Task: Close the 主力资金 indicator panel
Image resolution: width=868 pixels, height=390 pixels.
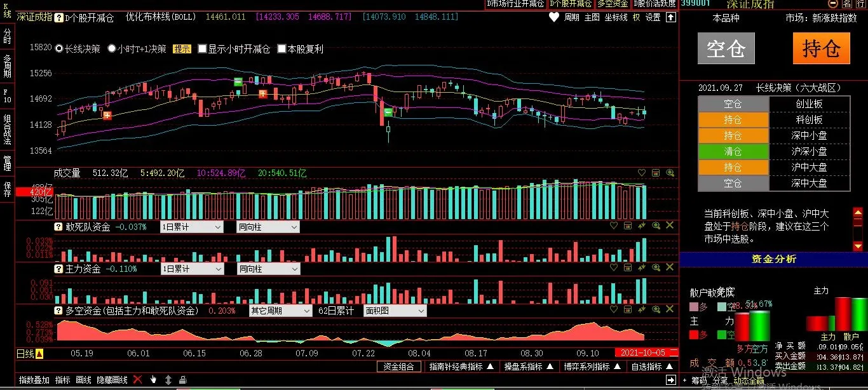Action: 670,267
